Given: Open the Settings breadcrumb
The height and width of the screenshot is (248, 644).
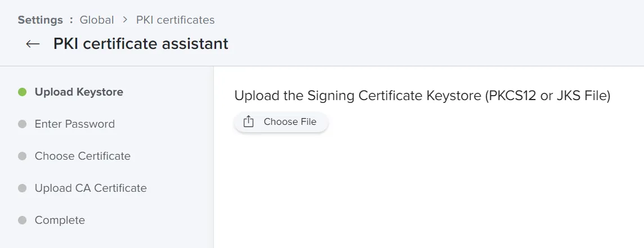Looking at the screenshot, I should (x=41, y=20).
